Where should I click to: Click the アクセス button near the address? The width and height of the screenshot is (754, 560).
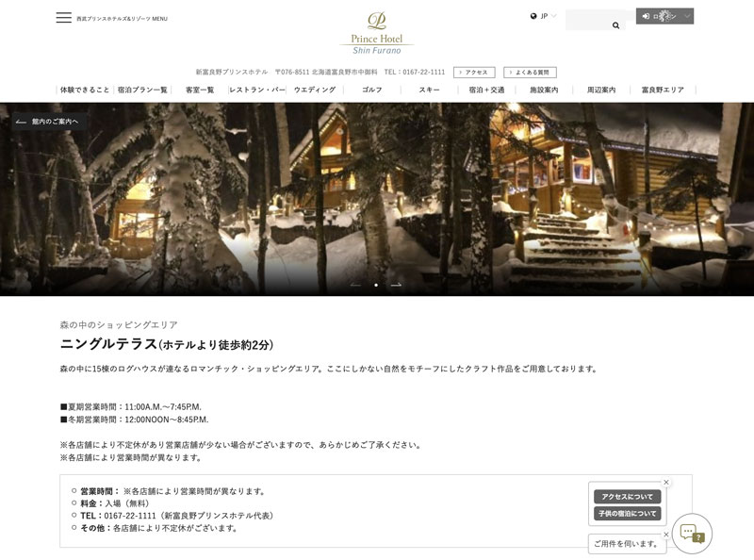point(474,73)
